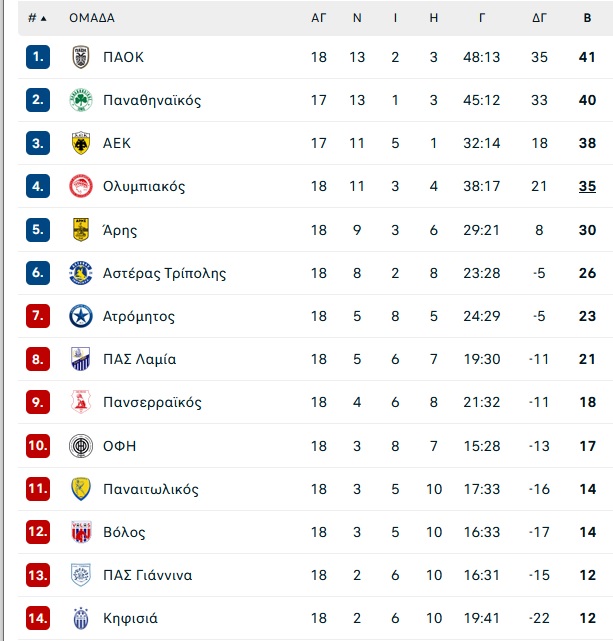Sort table by ΔΓ goal difference header
This screenshot has height=641, width=613.
(x=539, y=18)
